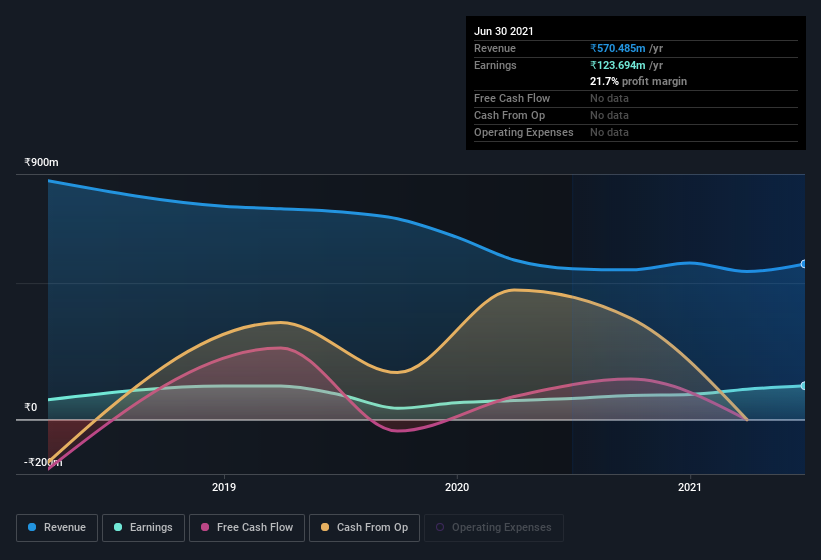Click the 2020 x-axis label
821x560 pixels.
[457, 487]
